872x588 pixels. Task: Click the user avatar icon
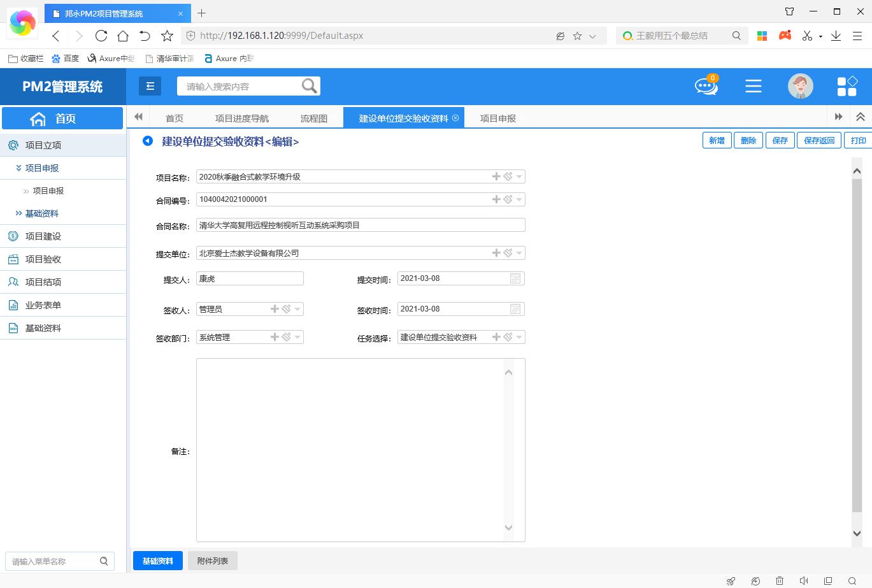pyautogui.click(x=800, y=86)
